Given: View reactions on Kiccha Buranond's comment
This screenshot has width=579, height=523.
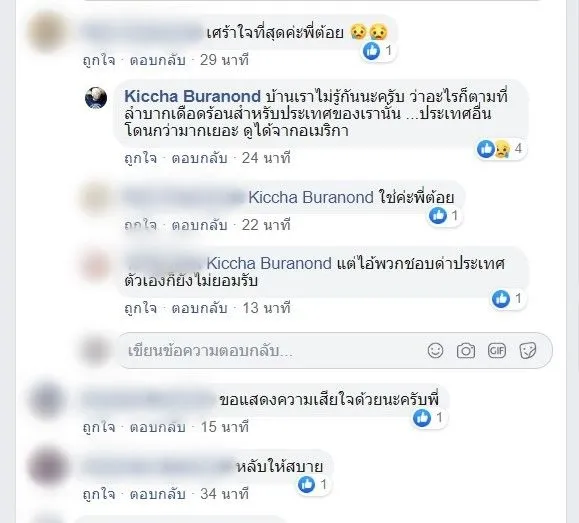Looking at the screenshot, I should click(501, 148).
